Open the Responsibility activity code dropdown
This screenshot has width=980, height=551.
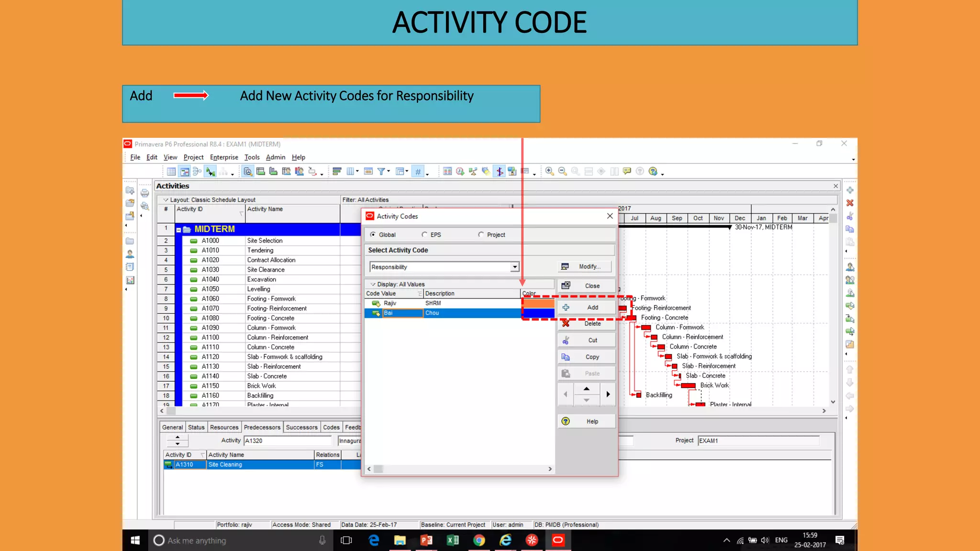pos(514,267)
